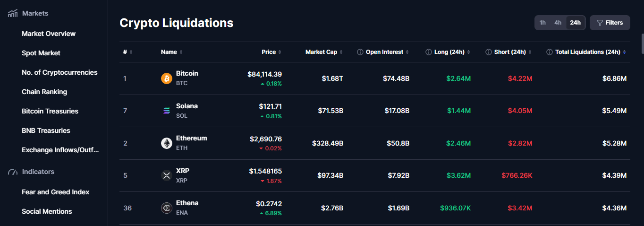Click the Ethereum logo icon

(x=167, y=143)
